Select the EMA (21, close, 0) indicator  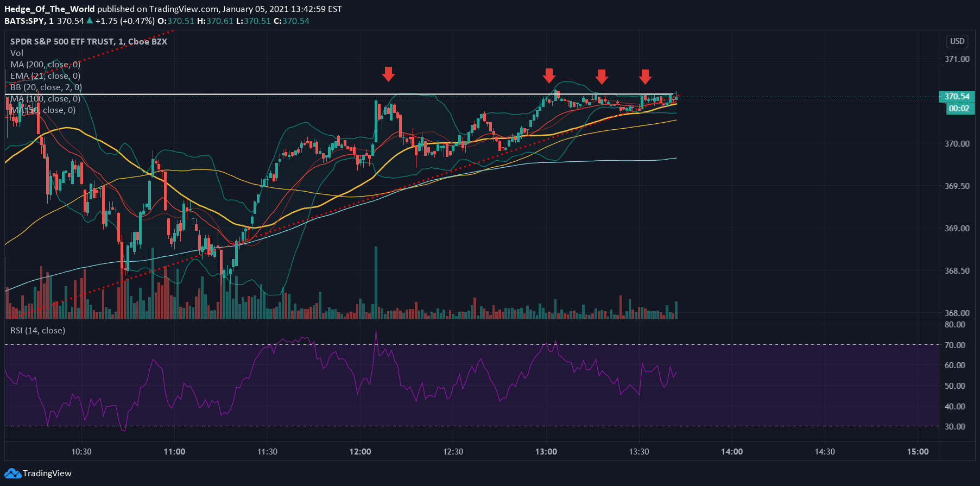(45, 75)
